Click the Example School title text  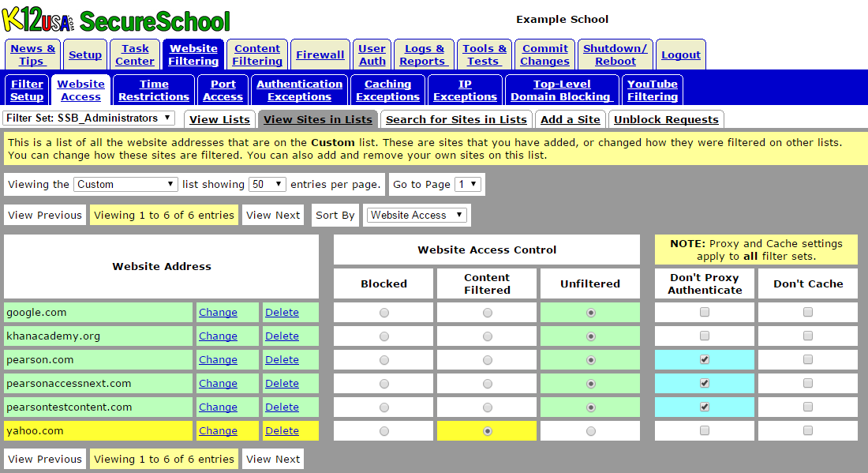[562, 20]
